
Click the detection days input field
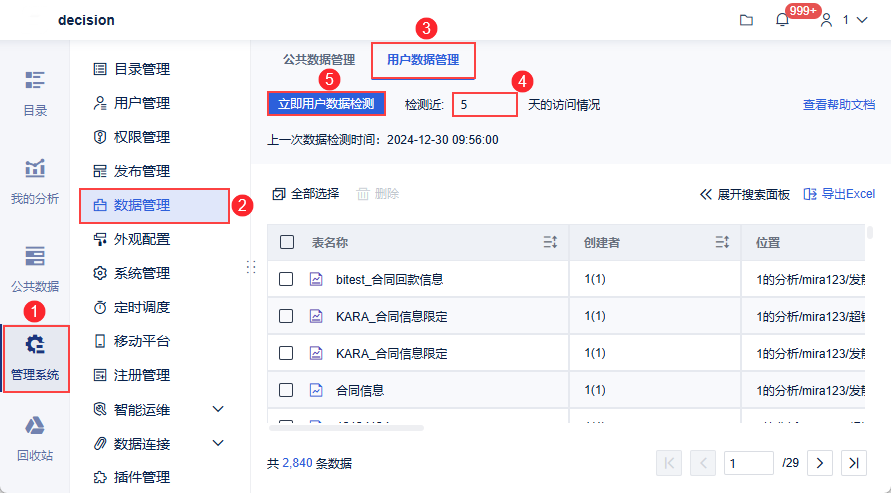coord(484,104)
